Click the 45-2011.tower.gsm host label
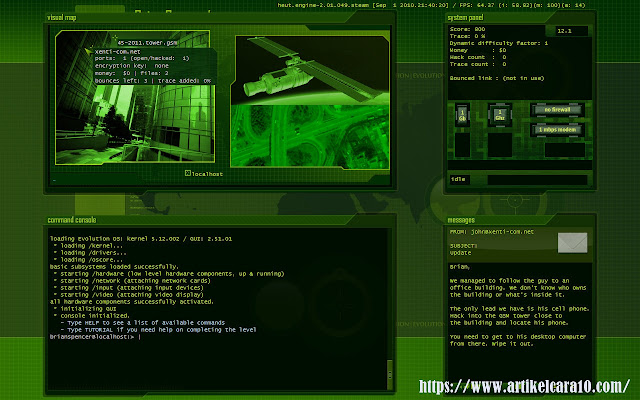640x400 pixels. [x=147, y=42]
